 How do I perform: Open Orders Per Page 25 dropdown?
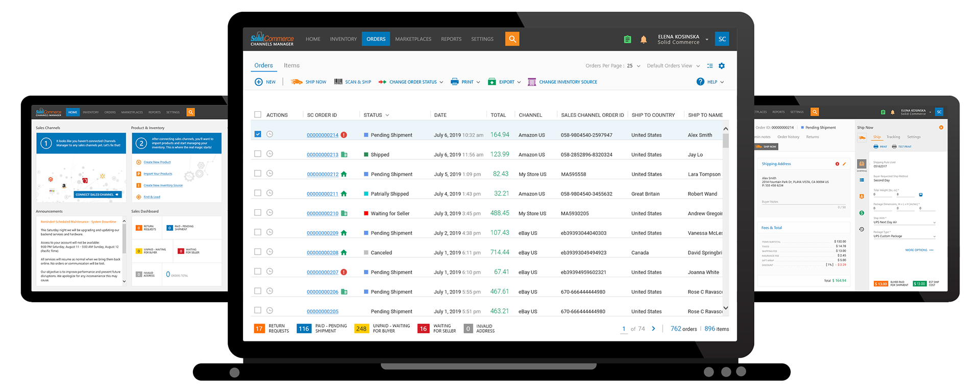(x=638, y=66)
